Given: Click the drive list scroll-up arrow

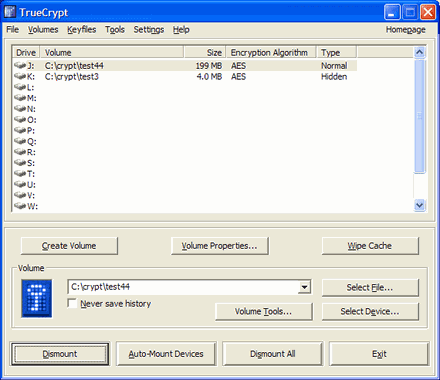Looking at the screenshot, I should (419, 52).
